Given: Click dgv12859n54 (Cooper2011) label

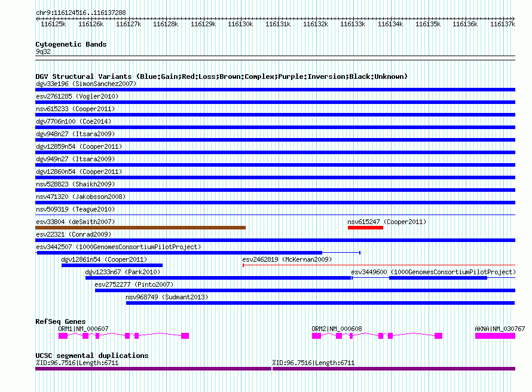Looking at the screenshot, I should (79, 146).
